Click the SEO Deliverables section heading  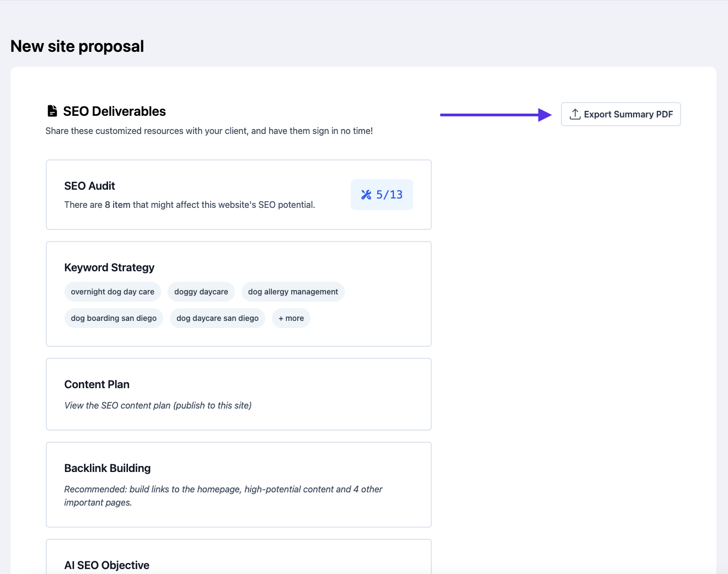tap(114, 111)
